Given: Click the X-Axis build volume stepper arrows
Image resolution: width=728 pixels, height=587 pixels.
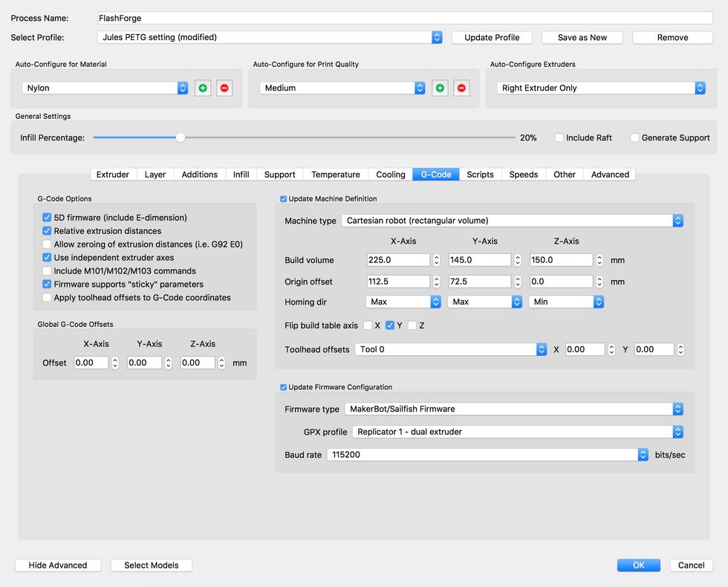Looking at the screenshot, I should point(437,260).
